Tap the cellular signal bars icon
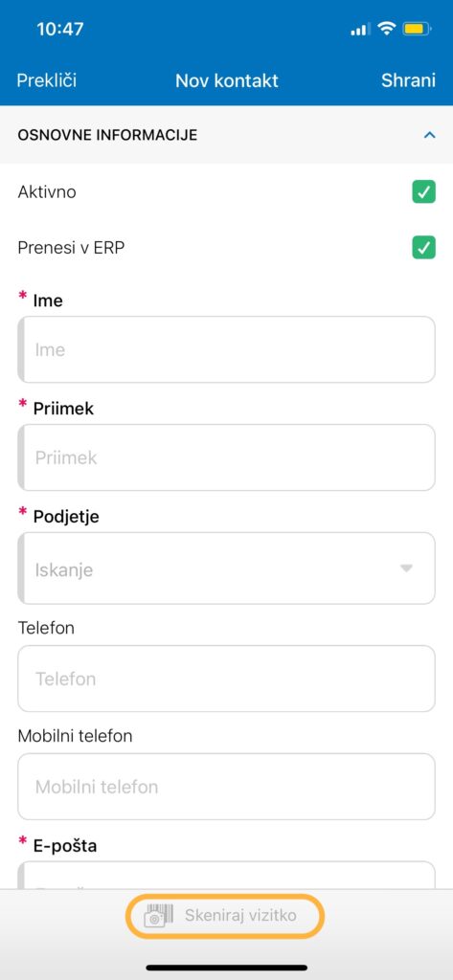 [x=360, y=29]
